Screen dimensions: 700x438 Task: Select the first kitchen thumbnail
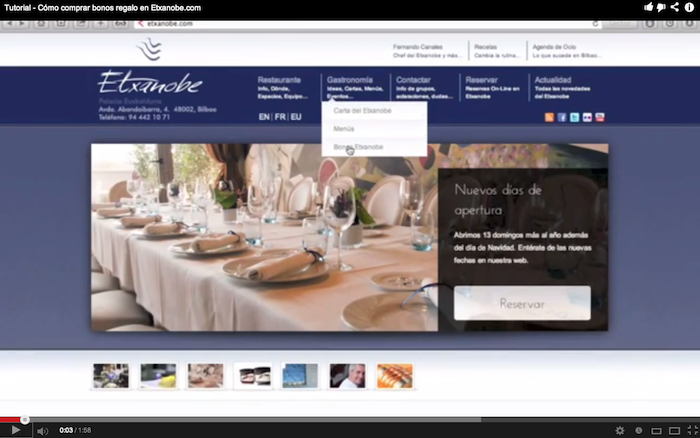pos(111,375)
